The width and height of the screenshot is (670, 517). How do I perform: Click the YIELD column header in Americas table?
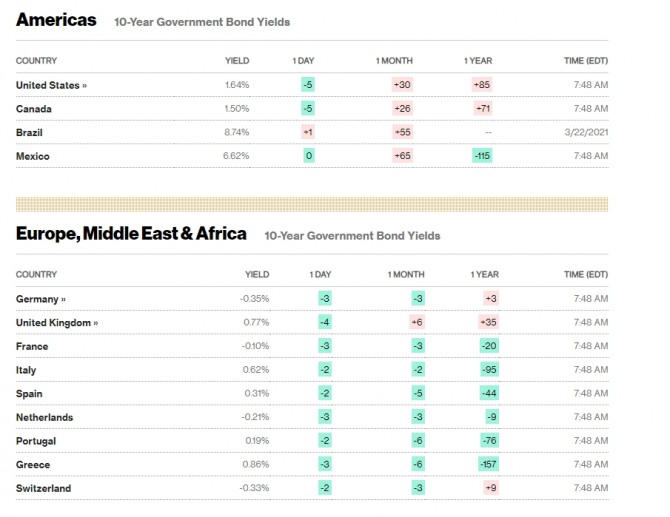(x=237, y=61)
